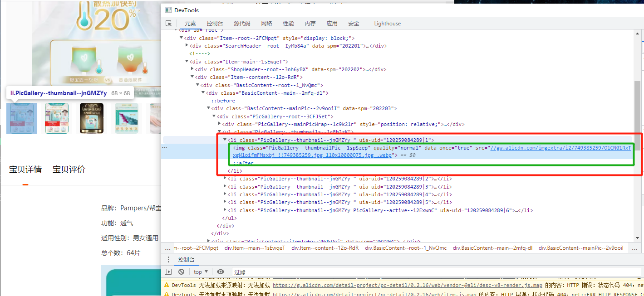Click the ellipsis beside the selected img node
This screenshot has height=296, width=644.
click(x=165, y=148)
